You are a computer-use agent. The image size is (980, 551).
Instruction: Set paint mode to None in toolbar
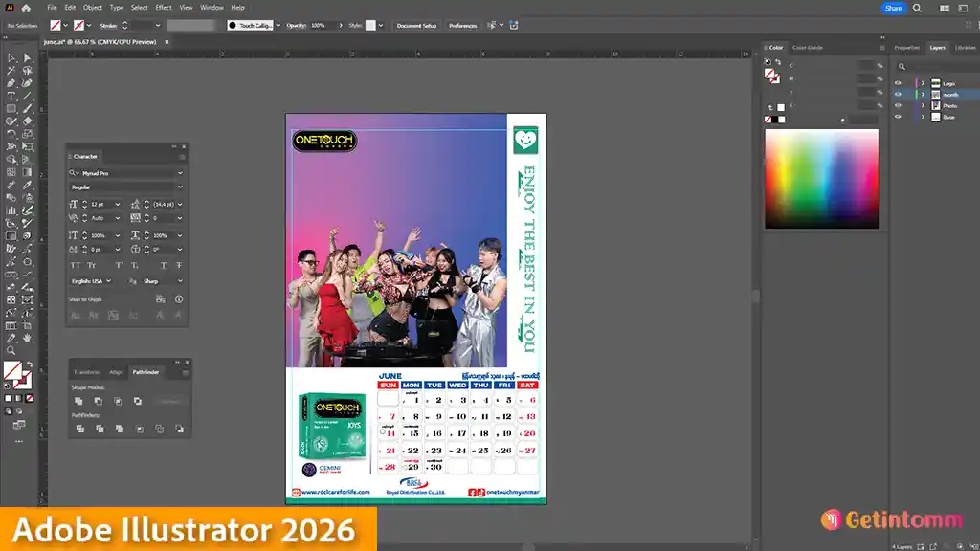(30, 398)
